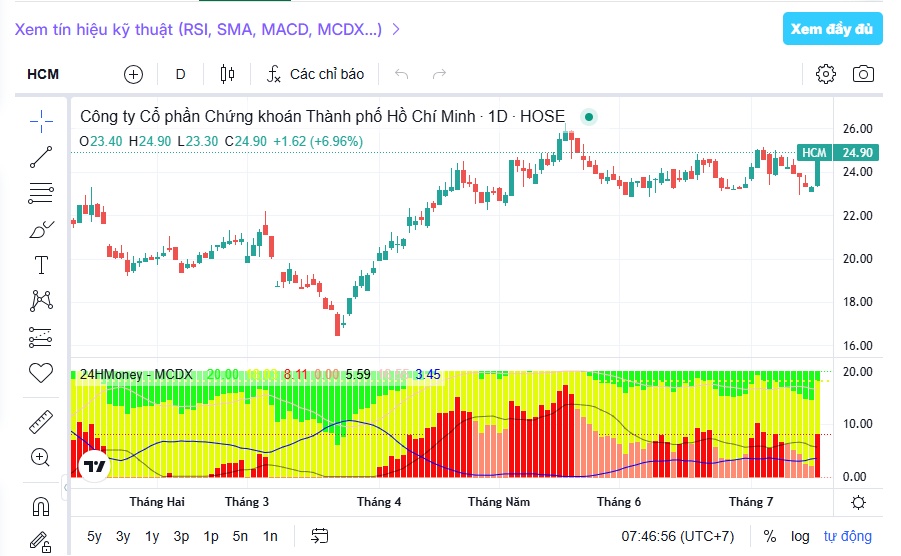
Task: Select the trend line drawing tool
Action: tap(41, 157)
